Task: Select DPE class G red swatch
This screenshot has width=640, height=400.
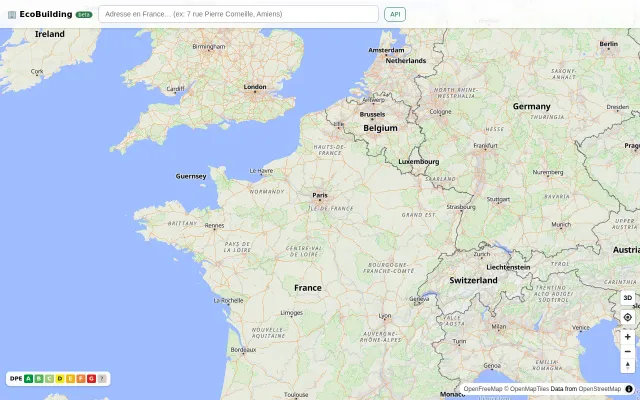Action: 91,379
